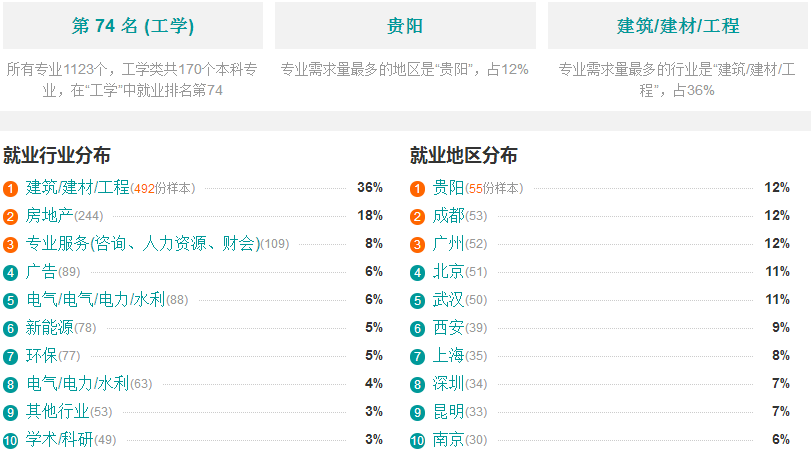Open the 上海 region link
The width and height of the screenshot is (811, 457).
coord(448,356)
